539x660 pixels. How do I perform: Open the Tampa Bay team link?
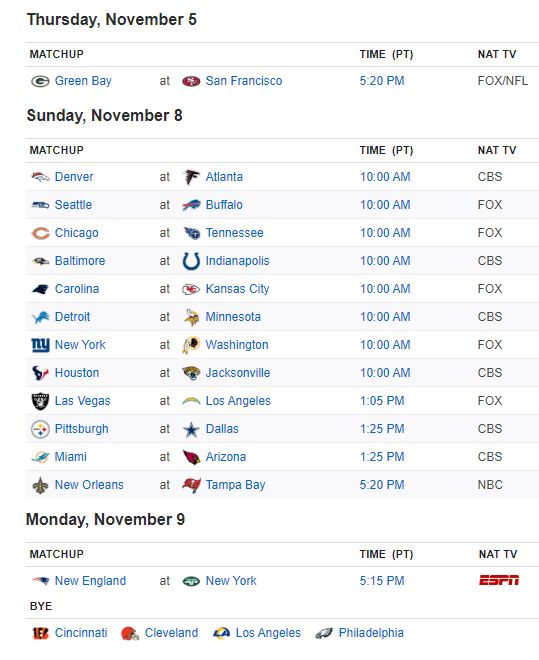(x=235, y=485)
